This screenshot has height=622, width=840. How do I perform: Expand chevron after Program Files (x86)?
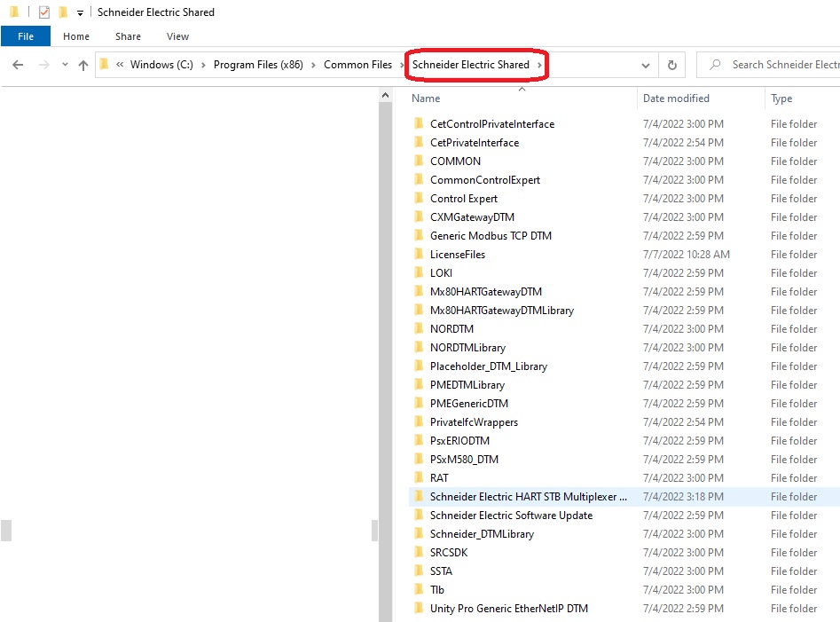click(x=313, y=66)
